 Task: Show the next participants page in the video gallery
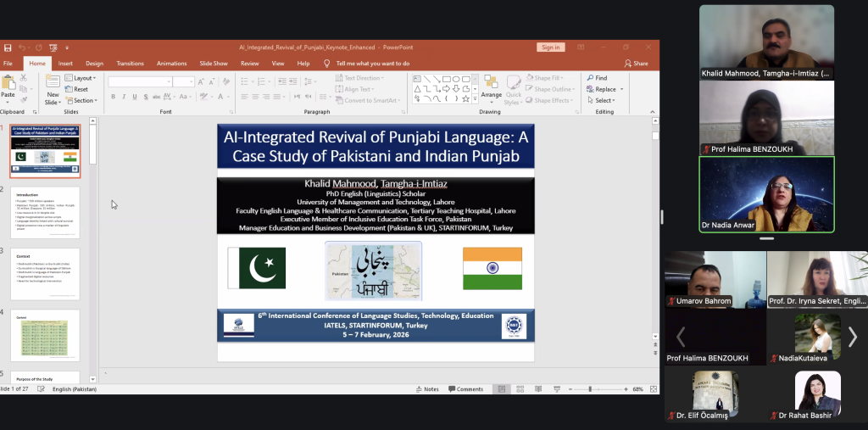(x=853, y=337)
